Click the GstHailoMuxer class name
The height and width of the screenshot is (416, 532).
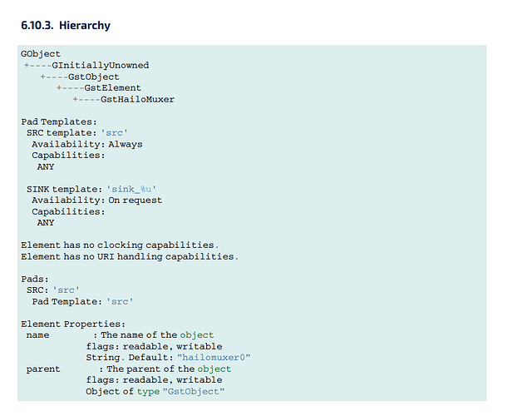pos(137,99)
